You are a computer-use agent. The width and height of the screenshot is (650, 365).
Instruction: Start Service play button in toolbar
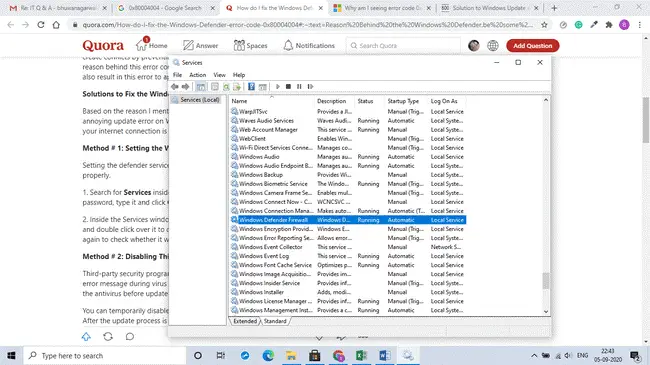coord(278,86)
